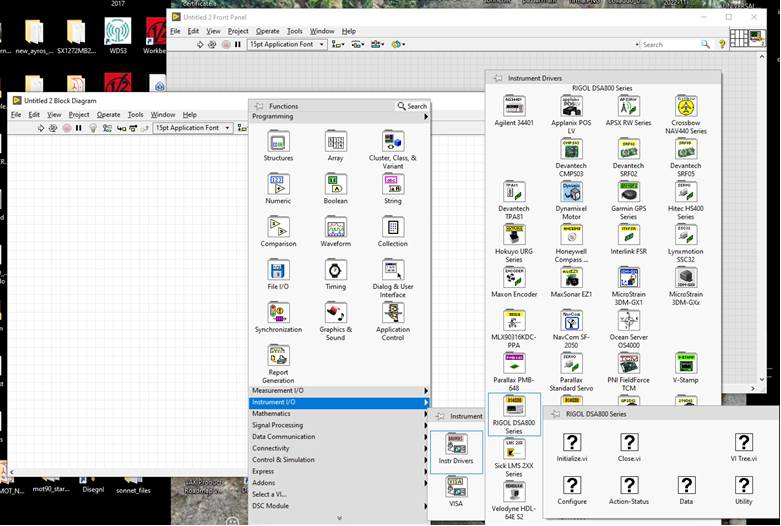Open the Graphics & Sound palette
The width and height of the screenshot is (781, 526).
[x=336, y=313]
